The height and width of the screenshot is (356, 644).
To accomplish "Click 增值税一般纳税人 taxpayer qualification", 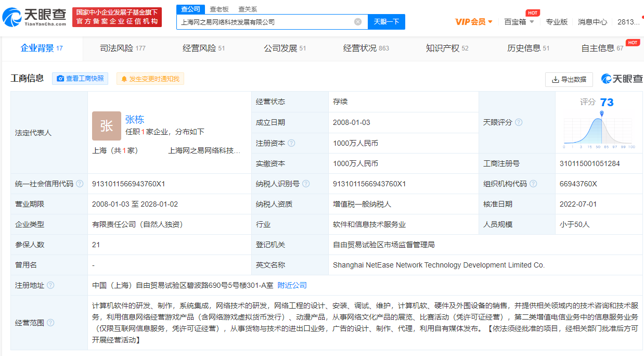I will click(362, 204).
